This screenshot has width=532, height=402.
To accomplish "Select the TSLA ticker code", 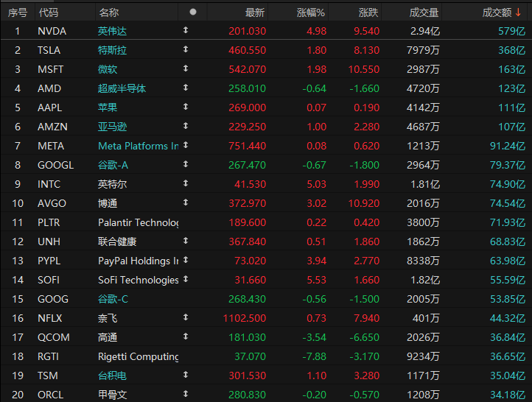I will coord(49,50).
